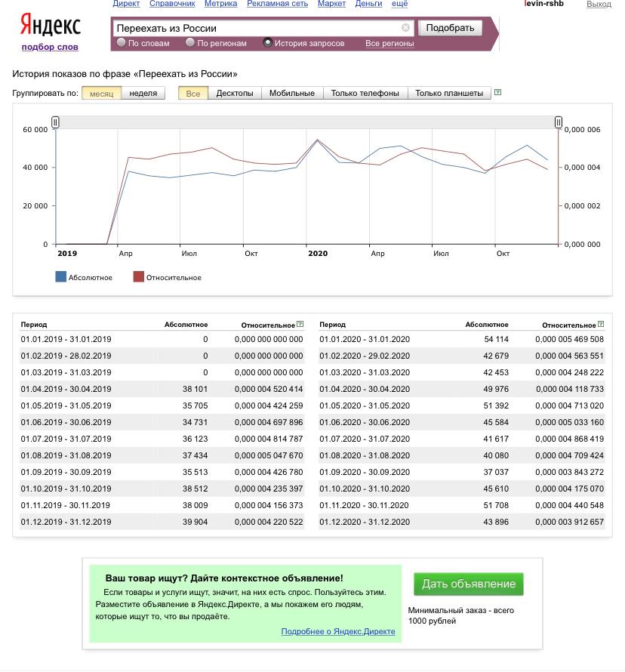Click the Подобрать button
This screenshot has width=625, height=672.
tap(450, 28)
